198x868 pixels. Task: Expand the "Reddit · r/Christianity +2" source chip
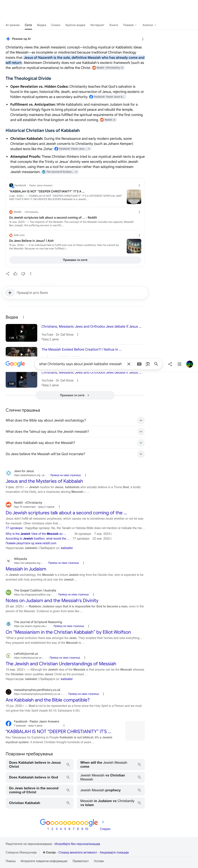108,68
